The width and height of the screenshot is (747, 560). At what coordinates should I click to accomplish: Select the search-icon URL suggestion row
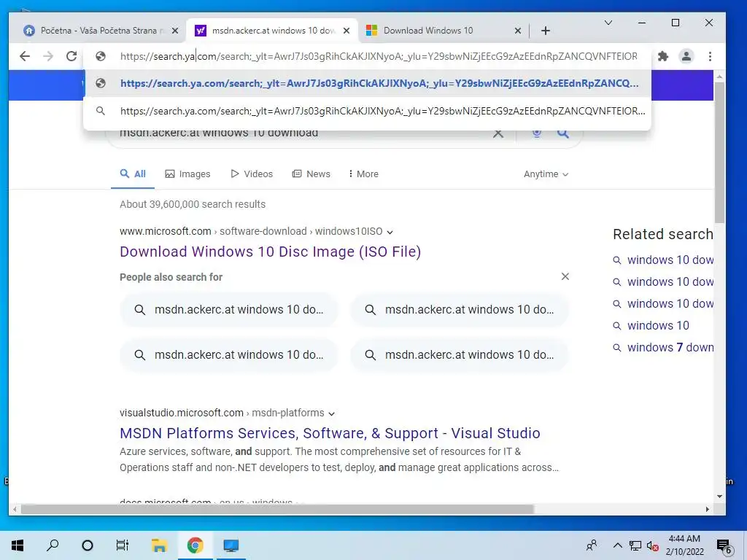click(x=367, y=111)
